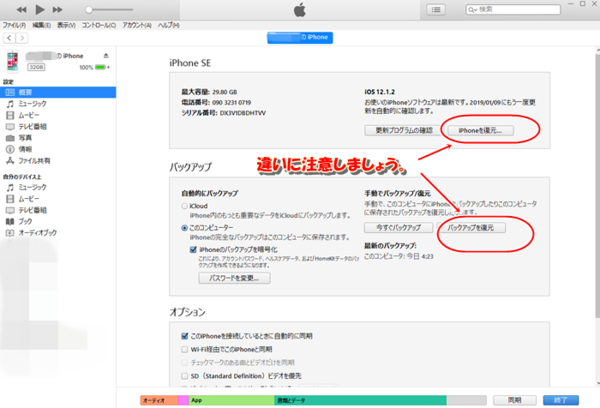The image size is (600, 408).
Task: Click 更新プログラムの確認 button
Action: (x=404, y=131)
